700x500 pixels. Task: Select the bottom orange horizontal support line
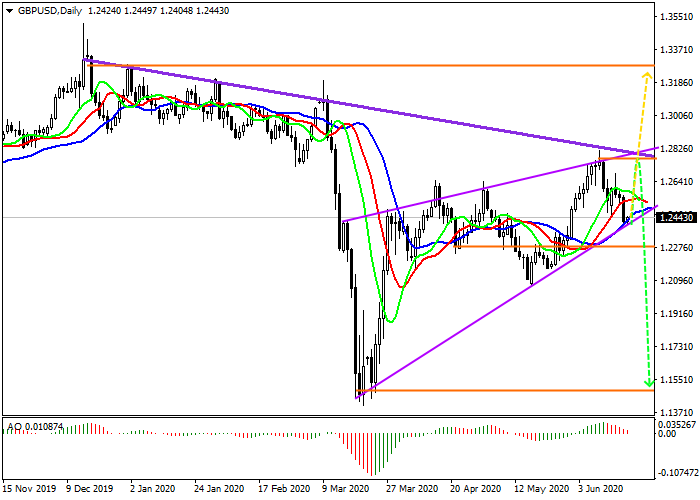pos(500,390)
